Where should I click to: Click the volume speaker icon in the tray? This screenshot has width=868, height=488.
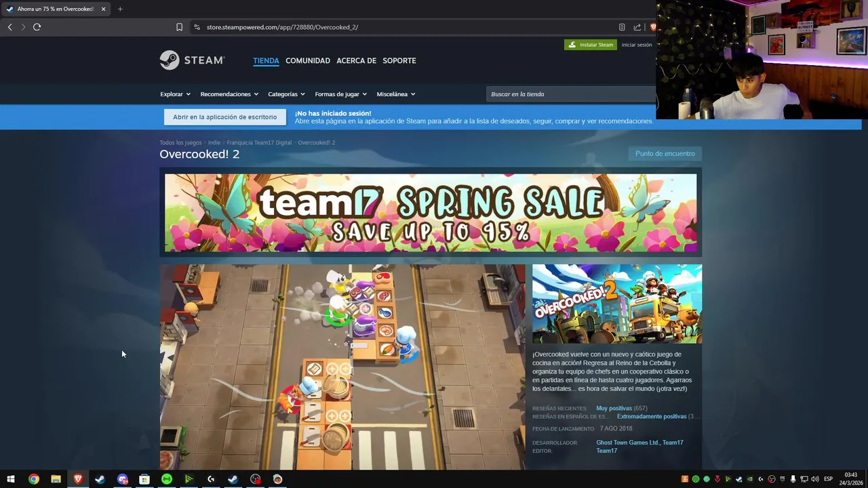click(x=814, y=479)
